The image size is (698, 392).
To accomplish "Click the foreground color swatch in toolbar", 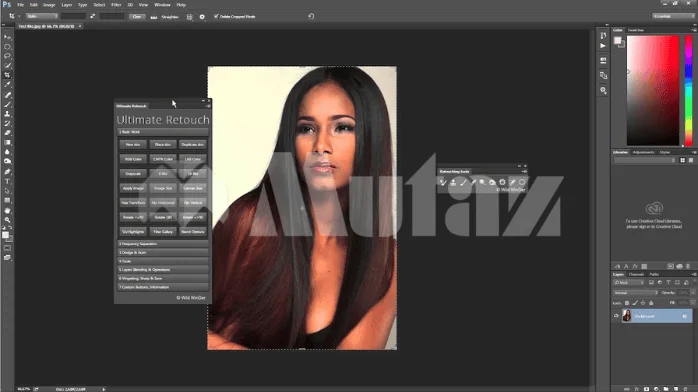I will (x=5, y=234).
